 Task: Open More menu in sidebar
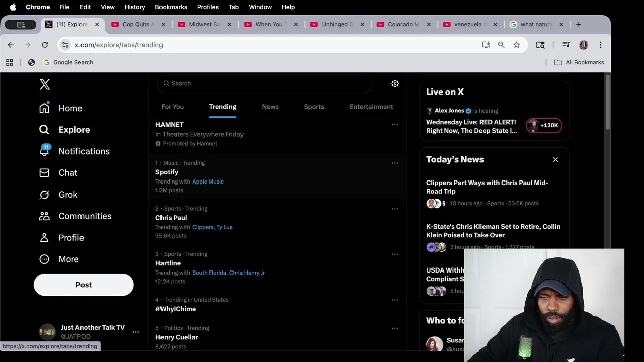(x=59, y=259)
